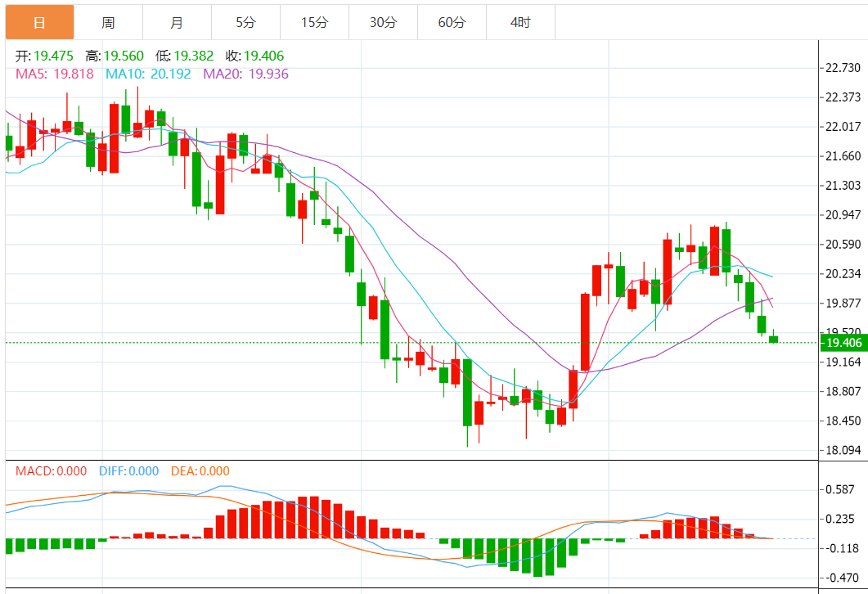This screenshot has height=594, width=868.
Task: Click the closing price value 19.406
Action: (263, 56)
